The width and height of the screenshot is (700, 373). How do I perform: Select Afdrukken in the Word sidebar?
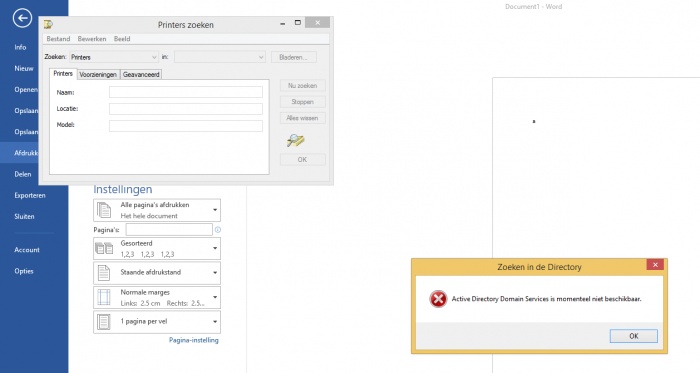(x=25, y=153)
